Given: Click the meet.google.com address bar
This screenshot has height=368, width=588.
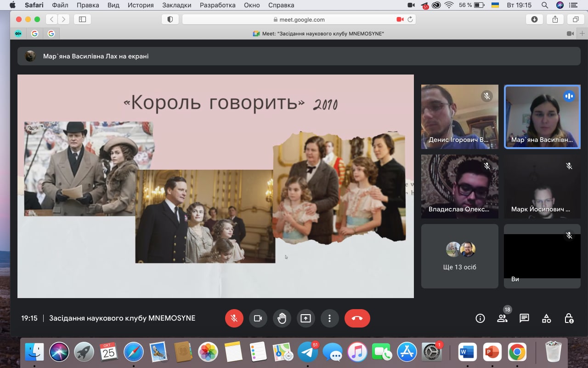Looking at the screenshot, I should coord(299,19).
